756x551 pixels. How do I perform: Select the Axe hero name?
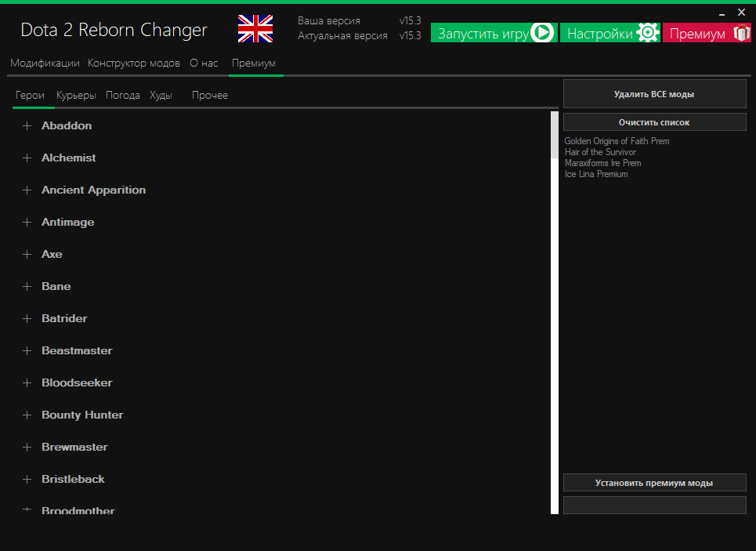(x=52, y=254)
